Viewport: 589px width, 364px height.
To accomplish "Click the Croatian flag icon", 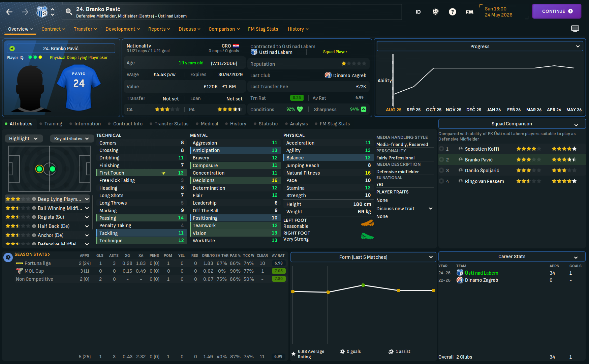I will pos(236,46).
